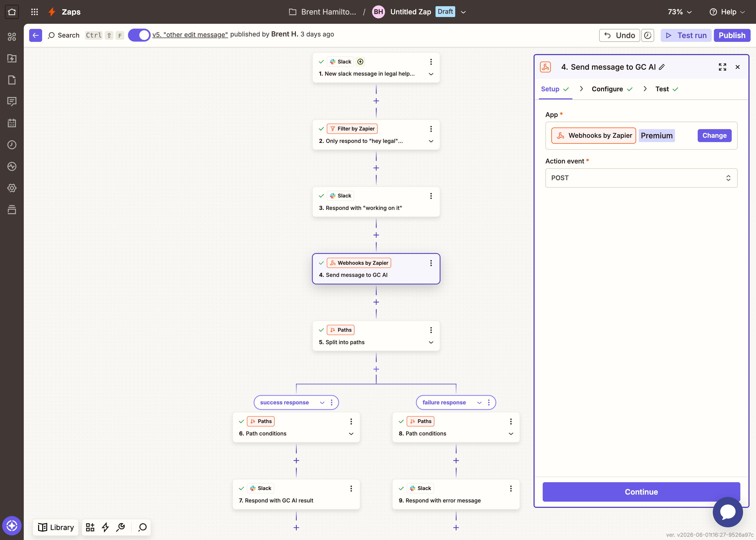
Task: Click the Undo button
Action: click(x=619, y=35)
